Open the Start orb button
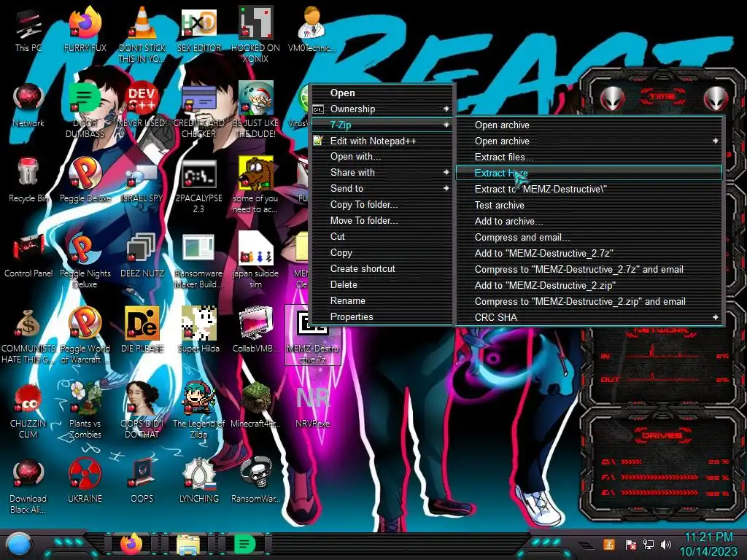 [18, 545]
